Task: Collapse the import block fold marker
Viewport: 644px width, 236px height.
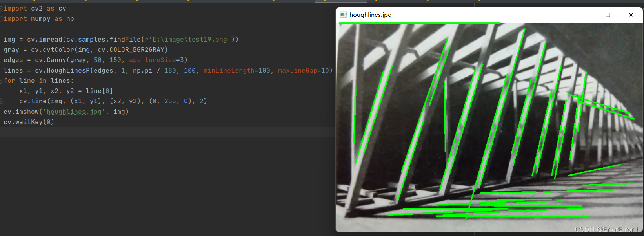Action: click(x=2, y=8)
